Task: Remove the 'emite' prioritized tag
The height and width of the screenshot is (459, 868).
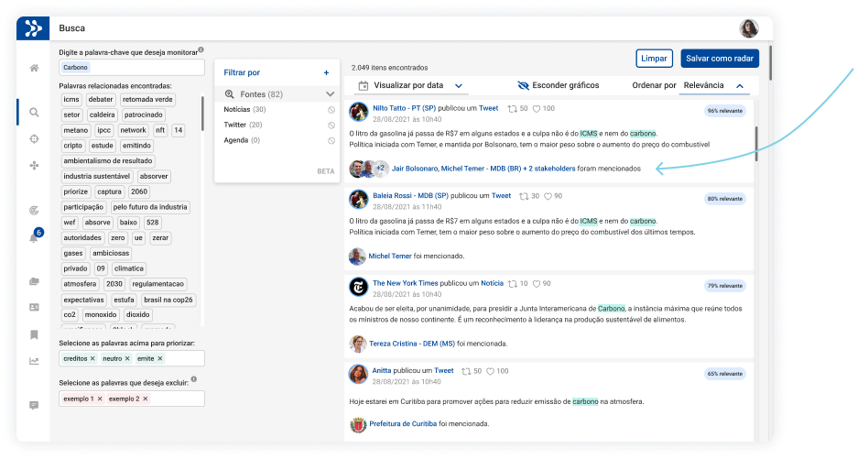Action: [160, 359]
